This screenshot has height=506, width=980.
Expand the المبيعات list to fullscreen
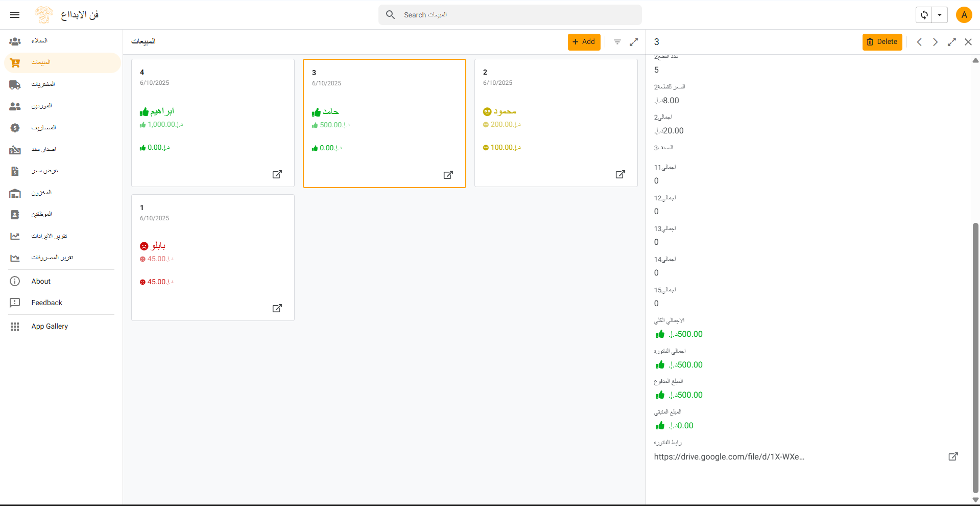634,42
